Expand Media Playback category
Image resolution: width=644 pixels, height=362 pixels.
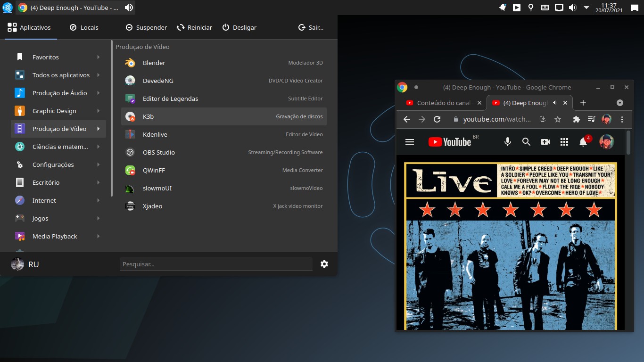58,236
